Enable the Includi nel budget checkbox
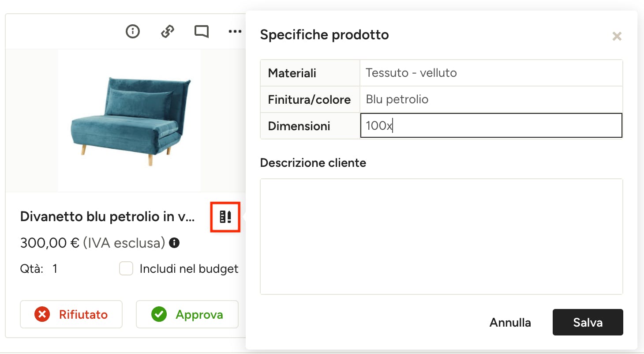The image size is (644, 354). pyautogui.click(x=127, y=269)
